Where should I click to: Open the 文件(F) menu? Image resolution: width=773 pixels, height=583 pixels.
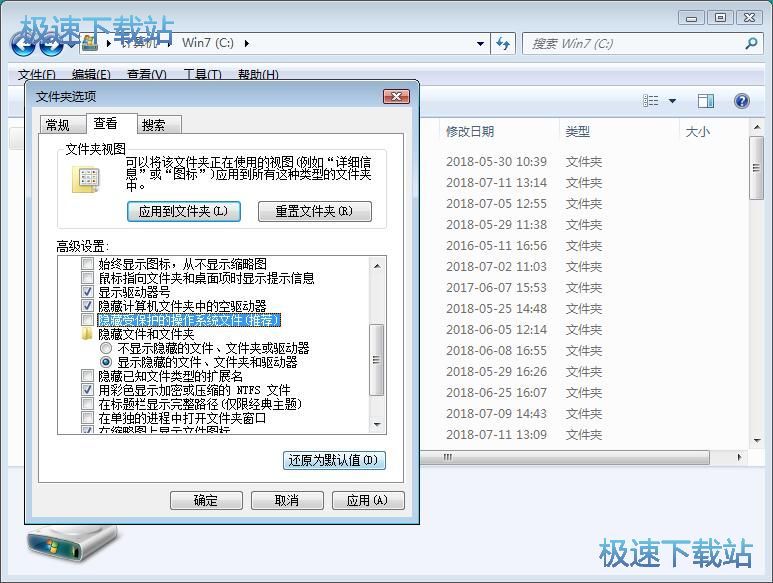(36, 74)
